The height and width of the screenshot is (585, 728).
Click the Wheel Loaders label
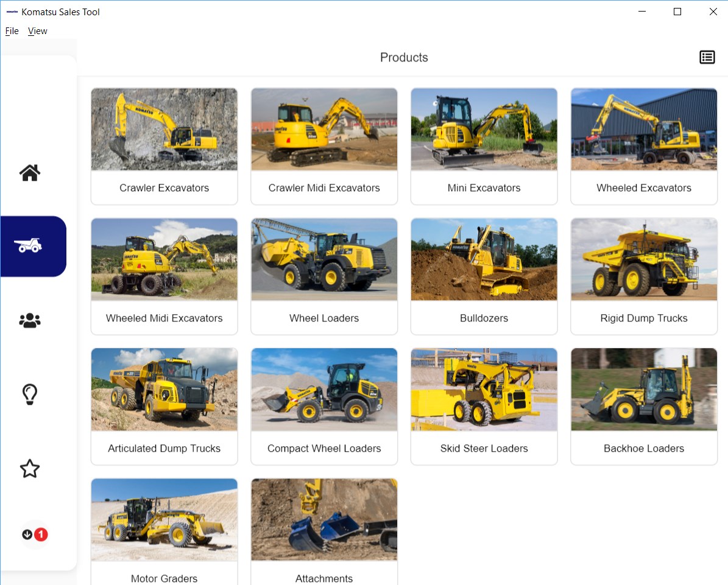324,318
